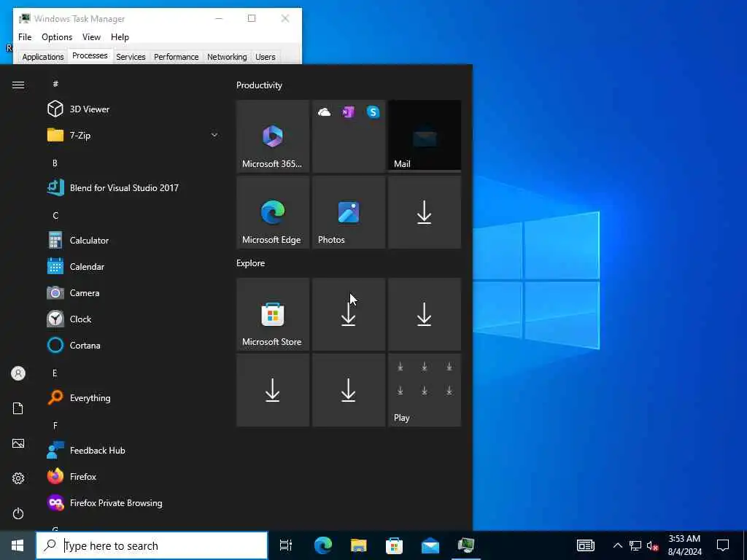Switch to Applications tab in Task Manager
The image size is (747, 560).
[x=43, y=57]
